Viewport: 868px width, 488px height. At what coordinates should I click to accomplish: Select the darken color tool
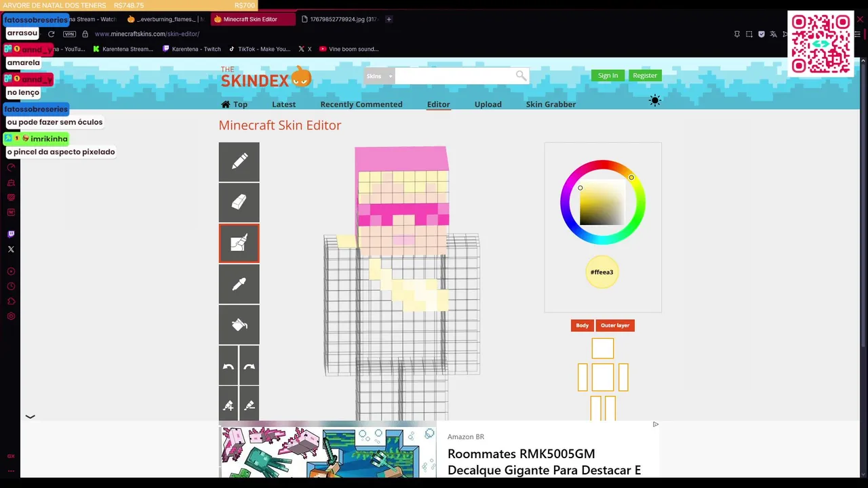[x=249, y=405]
